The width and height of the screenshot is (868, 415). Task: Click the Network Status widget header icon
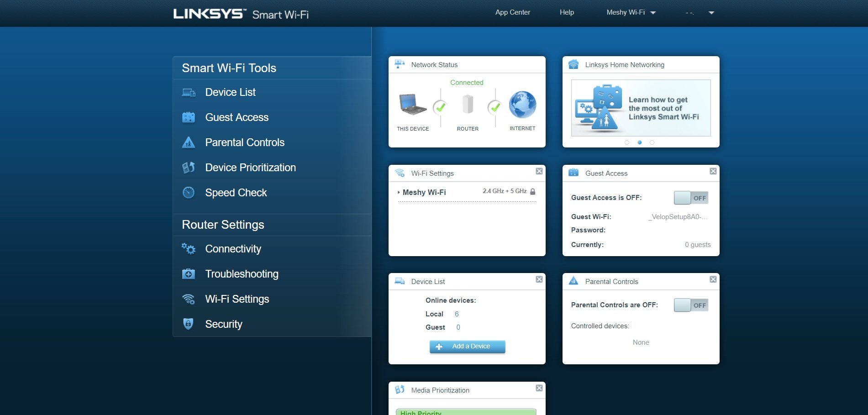click(400, 64)
